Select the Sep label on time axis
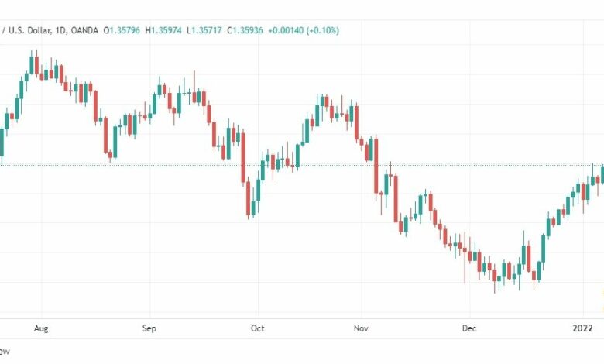 (x=149, y=328)
